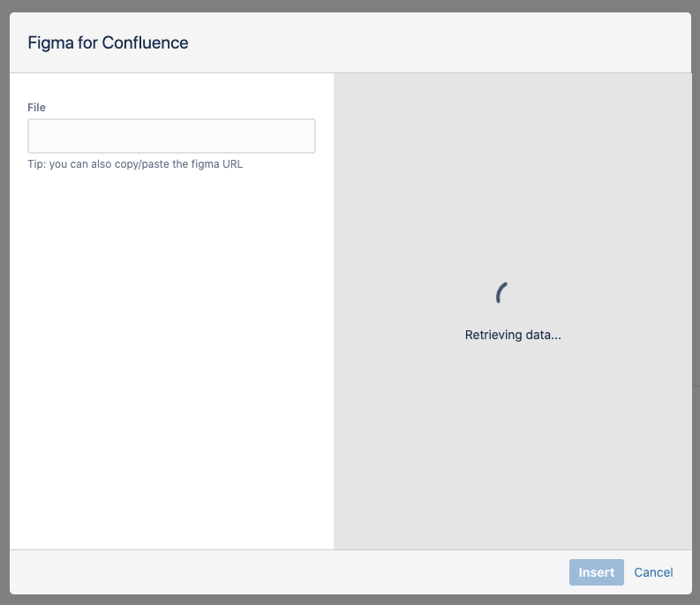
Task: Cancel the Figma for Confluence dialog
Action: point(653,572)
